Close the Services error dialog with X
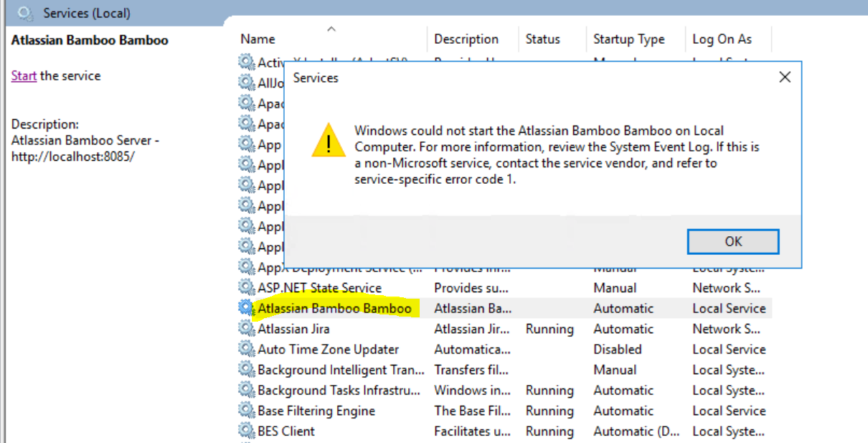868x443 pixels. coord(785,77)
